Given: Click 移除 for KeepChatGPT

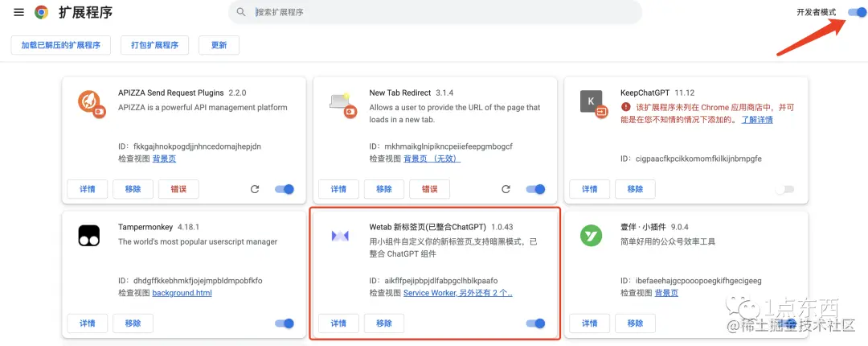Looking at the screenshot, I should tap(636, 189).
